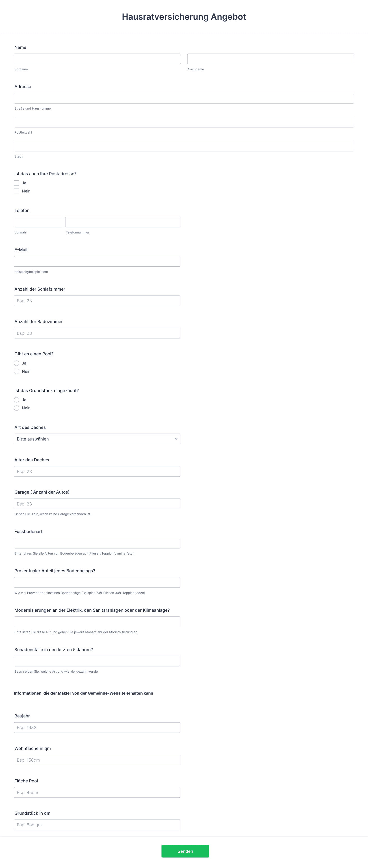
Task: Click the Stadt input field
Action: 184,146
